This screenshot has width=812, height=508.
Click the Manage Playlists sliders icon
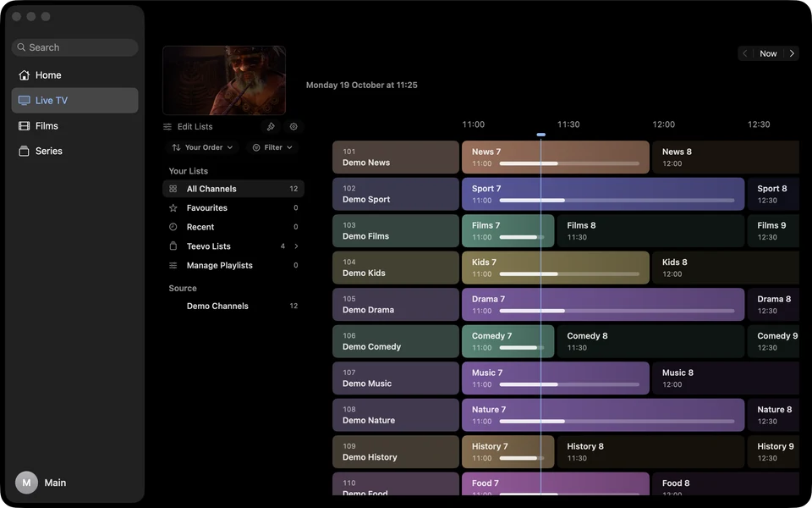[173, 265]
